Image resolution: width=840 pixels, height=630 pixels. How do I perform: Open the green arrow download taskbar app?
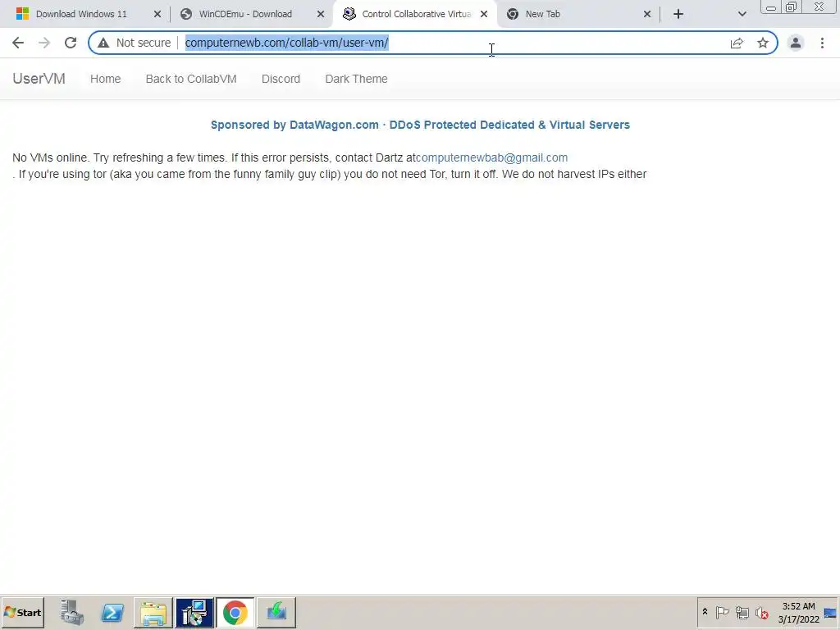coord(276,612)
